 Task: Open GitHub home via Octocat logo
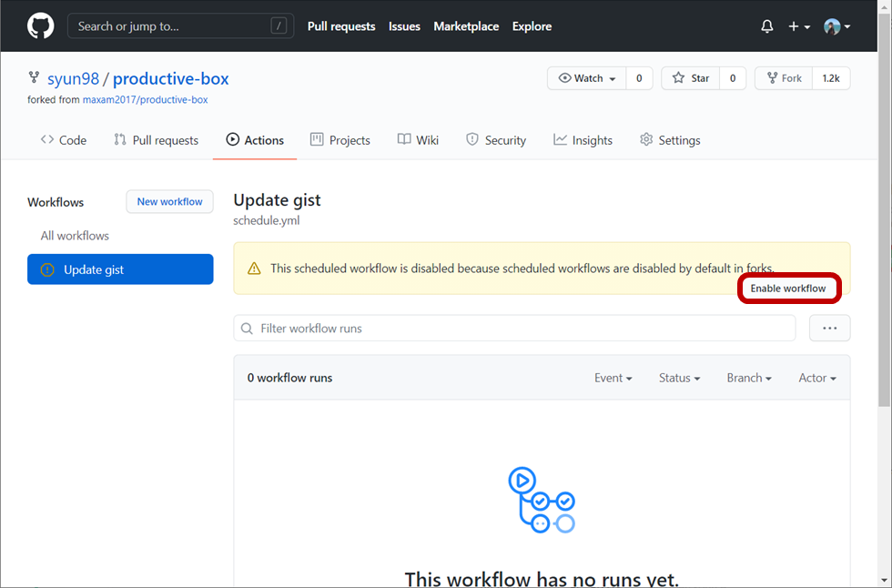tap(40, 26)
